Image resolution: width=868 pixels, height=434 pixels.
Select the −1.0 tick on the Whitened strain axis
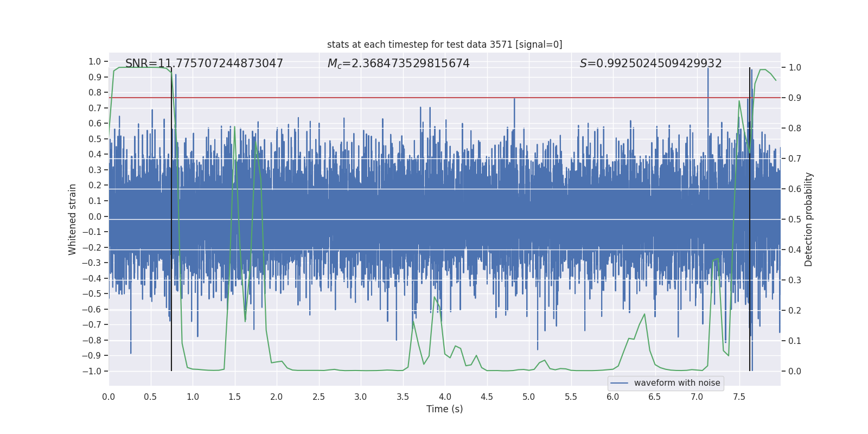(92, 371)
